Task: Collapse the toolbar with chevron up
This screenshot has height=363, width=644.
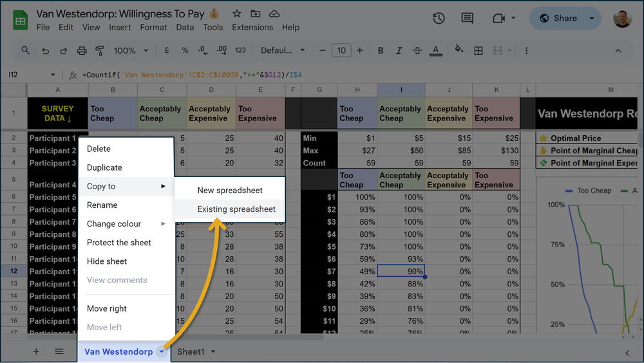Action: tap(618, 50)
